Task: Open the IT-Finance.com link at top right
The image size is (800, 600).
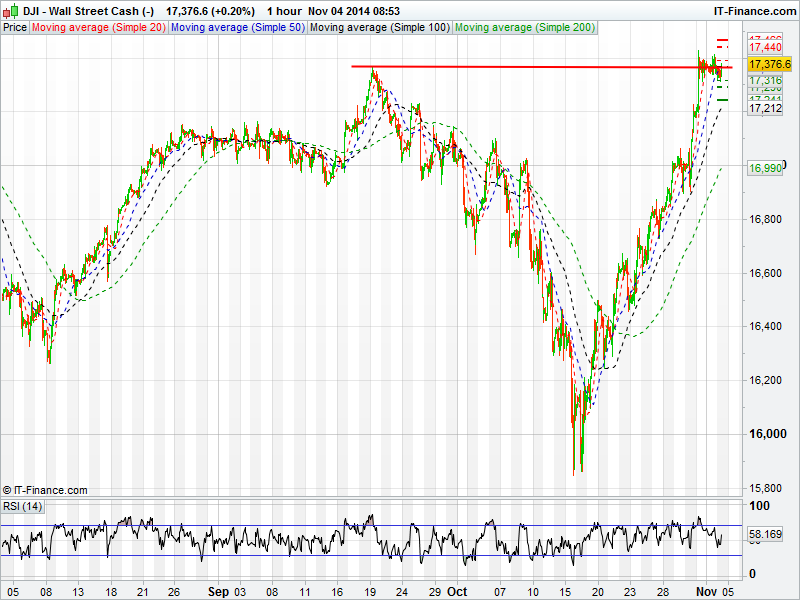Action: [x=754, y=11]
